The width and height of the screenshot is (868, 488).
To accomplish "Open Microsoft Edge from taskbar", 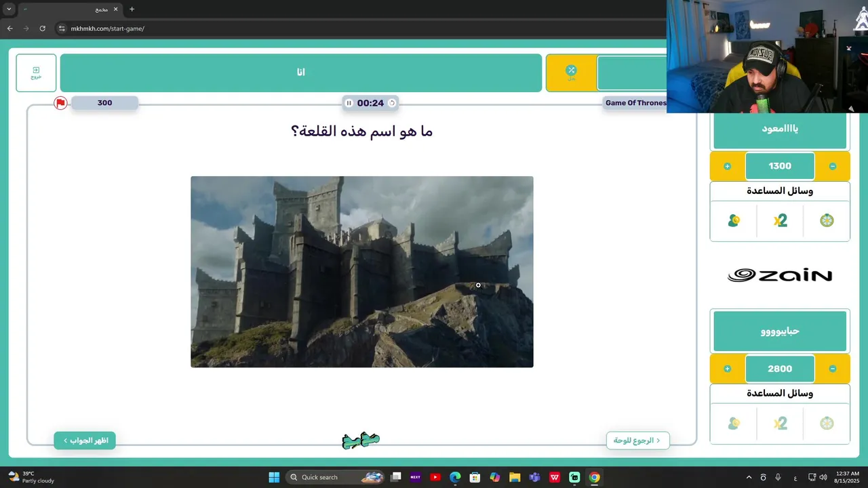I will [455, 477].
